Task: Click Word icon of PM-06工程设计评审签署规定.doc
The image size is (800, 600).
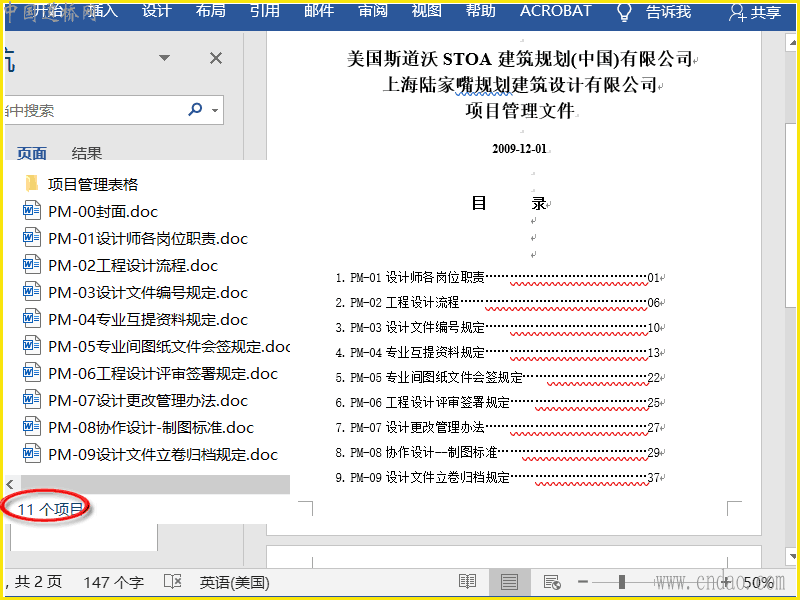Action: [32, 372]
